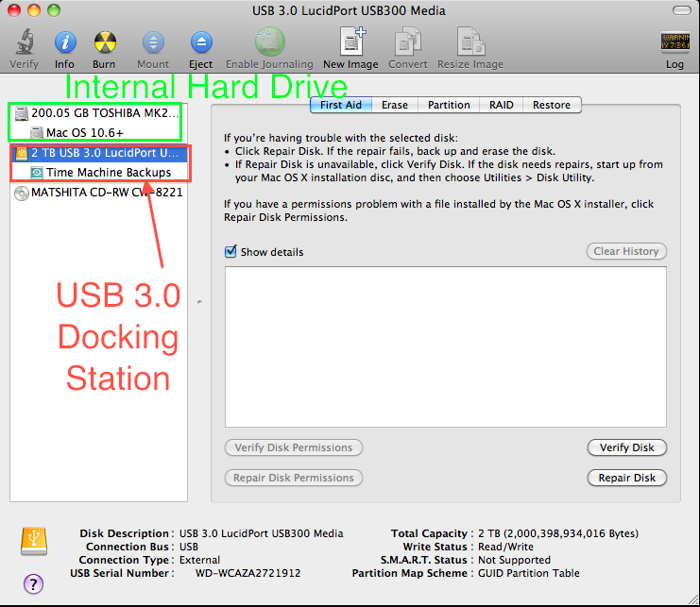The width and height of the screenshot is (700, 607).
Task: Click the Clear History button
Action: pos(626,251)
